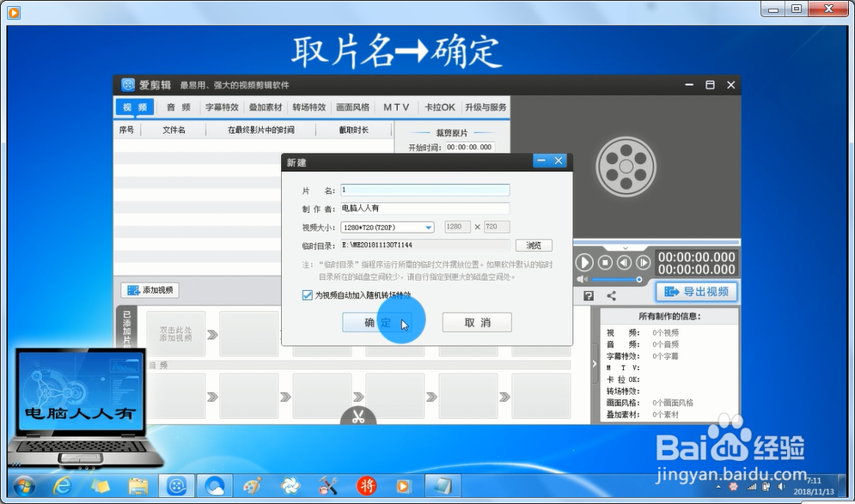855x504 pixels.
Task: Collapse the info panel side arrow
Action: tap(595, 364)
